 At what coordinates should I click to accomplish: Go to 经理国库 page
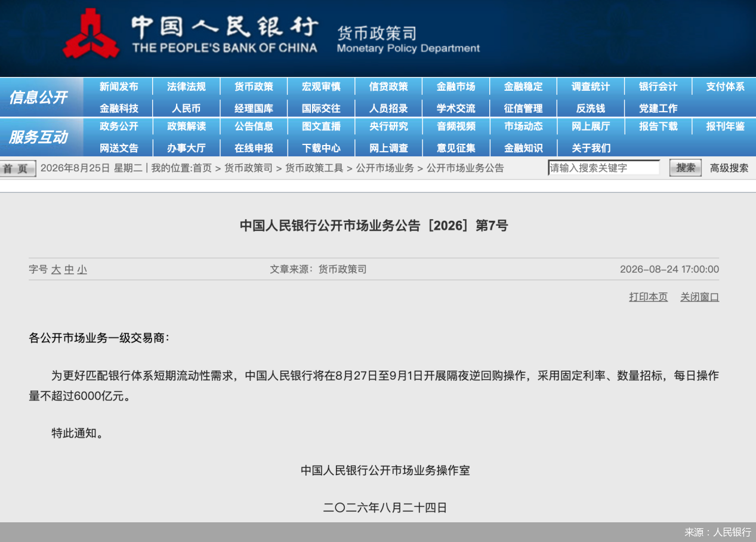pos(254,109)
